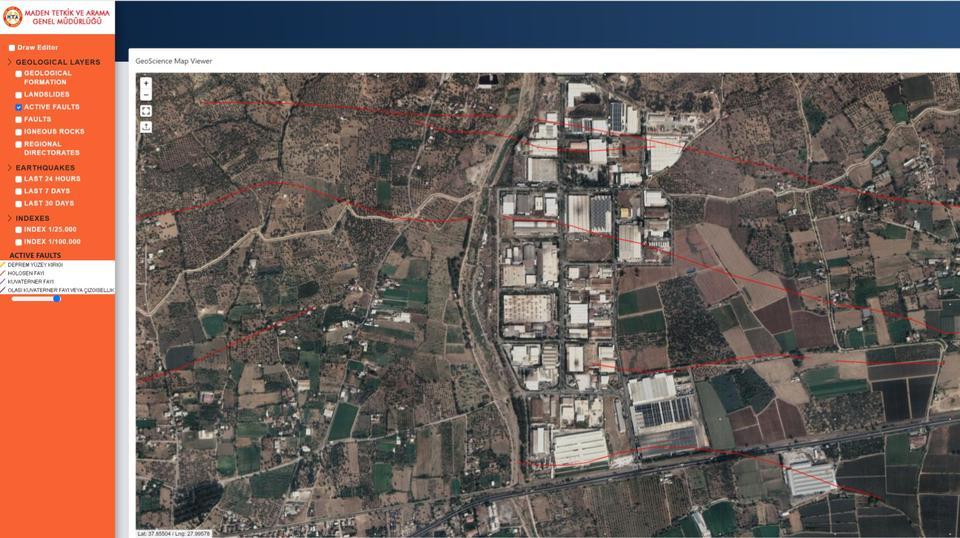This screenshot has width=960, height=538.
Task: Toggle fullscreen map view icon
Action: tap(146, 111)
